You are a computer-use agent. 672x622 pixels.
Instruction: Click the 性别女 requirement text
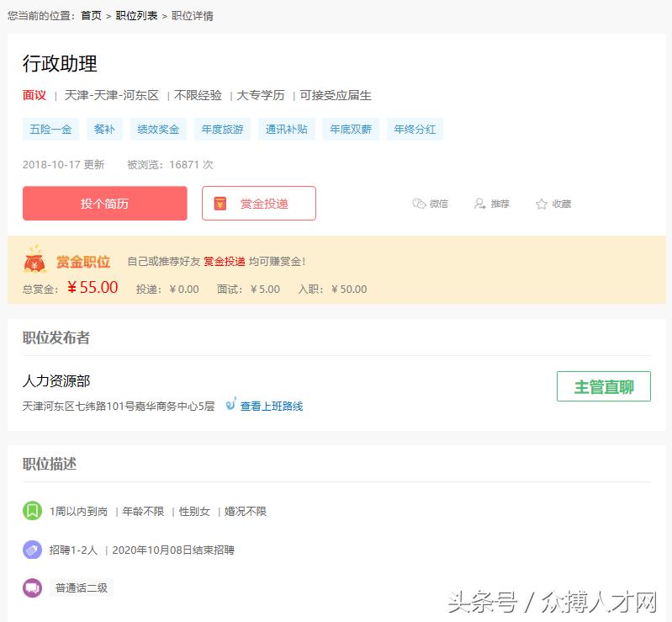coord(194,512)
